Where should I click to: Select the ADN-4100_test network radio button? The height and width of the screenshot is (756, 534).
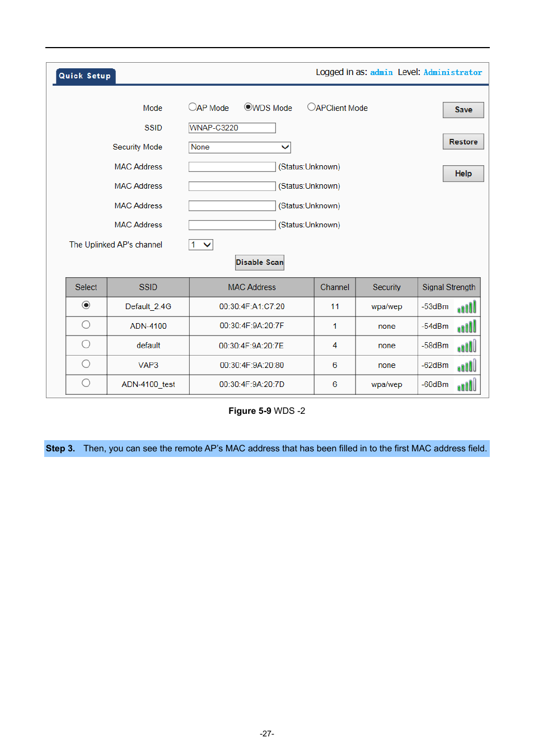86,383
